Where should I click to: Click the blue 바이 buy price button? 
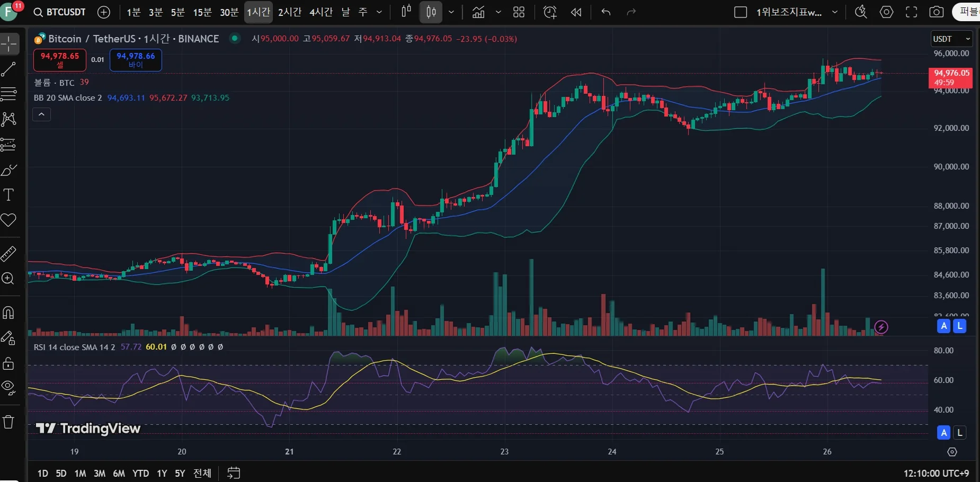pyautogui.click(x=136, y=60)
